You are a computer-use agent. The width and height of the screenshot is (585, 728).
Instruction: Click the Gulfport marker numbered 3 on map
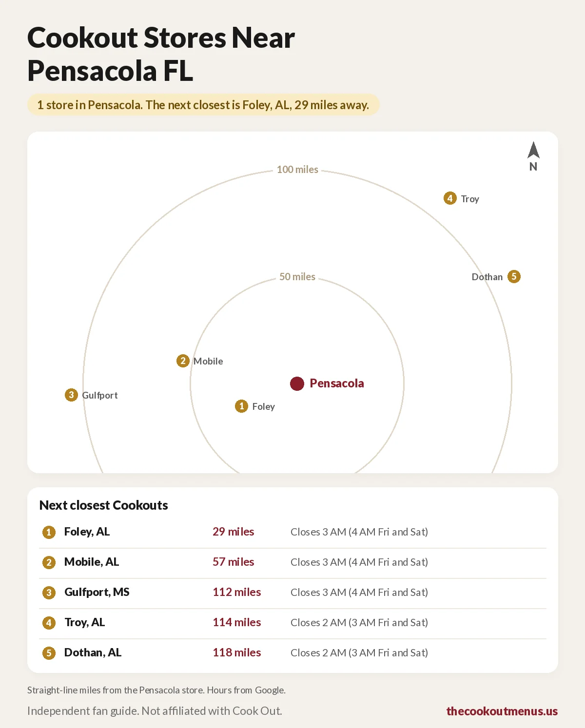[x=71, y=395]
